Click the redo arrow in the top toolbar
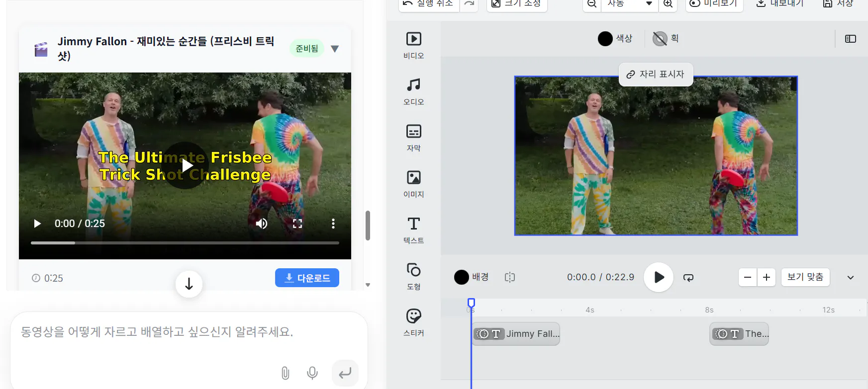Image resolution: width=868 pixels, height=389 pixels. pos(469,4)
